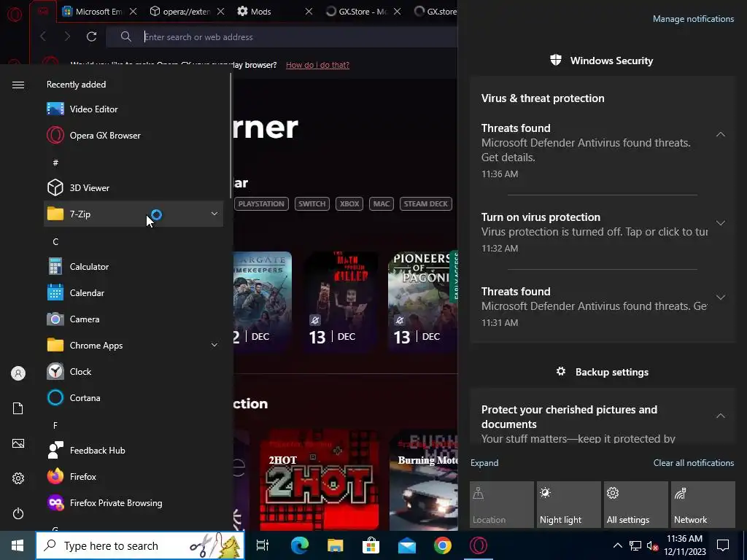Viewport: 747px width, 560px height.
Task: Select the XBOX platform filter
Action: point(349,204)
